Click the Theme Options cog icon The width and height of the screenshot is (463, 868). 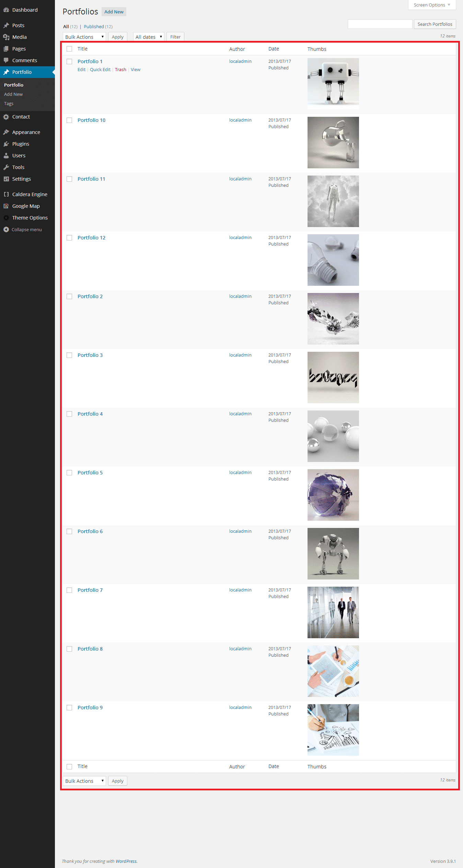(6, 218)
